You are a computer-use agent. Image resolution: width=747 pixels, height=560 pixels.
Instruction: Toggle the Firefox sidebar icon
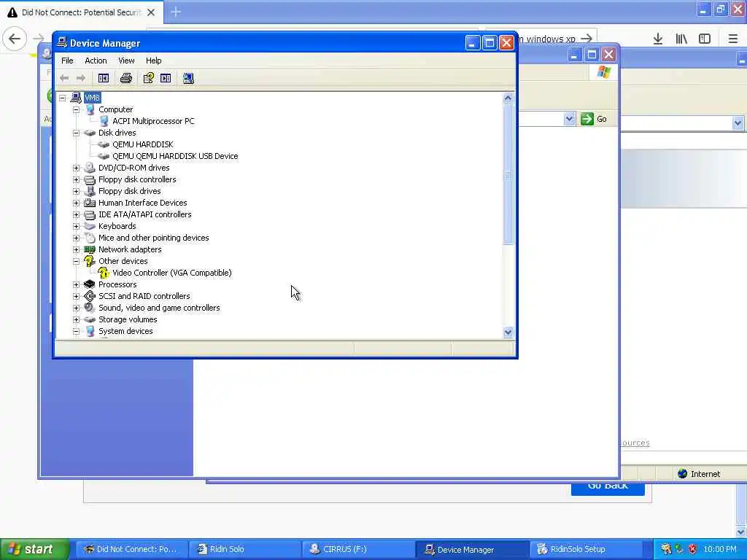click(x=705, y=39)
